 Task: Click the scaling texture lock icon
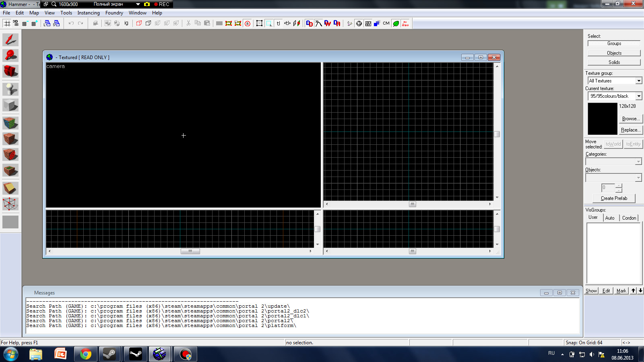point(287,23)
